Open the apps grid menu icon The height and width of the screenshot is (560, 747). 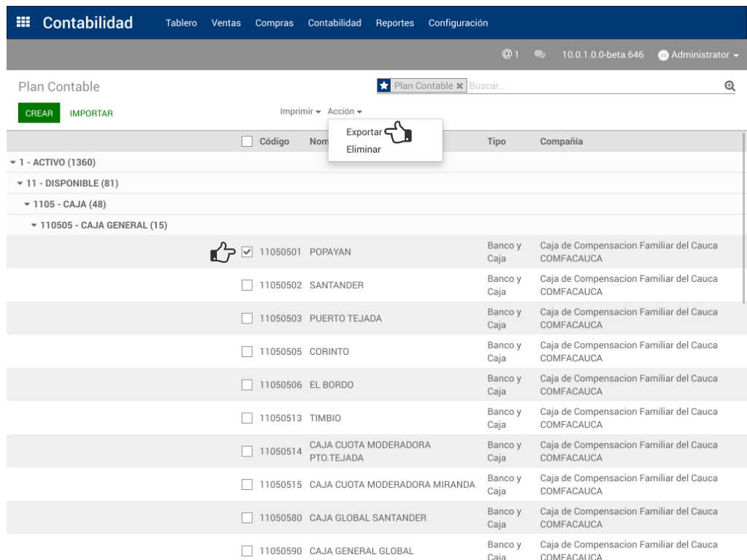pos(23,23)
